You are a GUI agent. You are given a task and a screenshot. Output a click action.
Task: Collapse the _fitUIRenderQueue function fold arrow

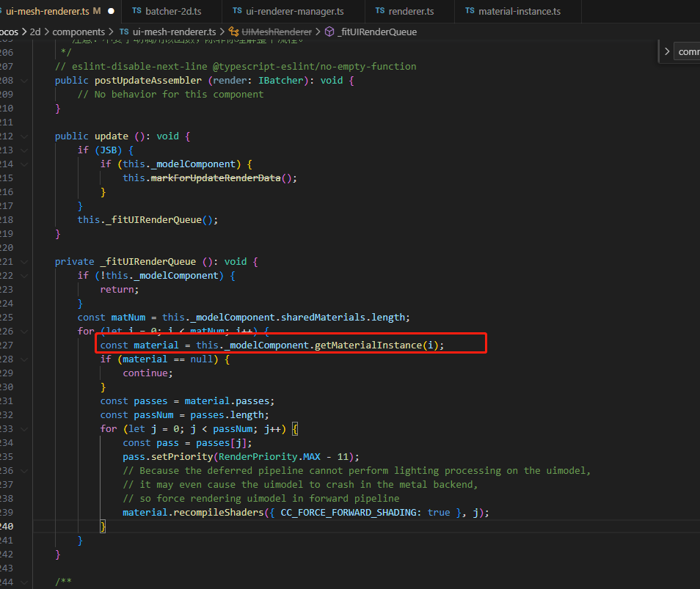coord(24,262)
